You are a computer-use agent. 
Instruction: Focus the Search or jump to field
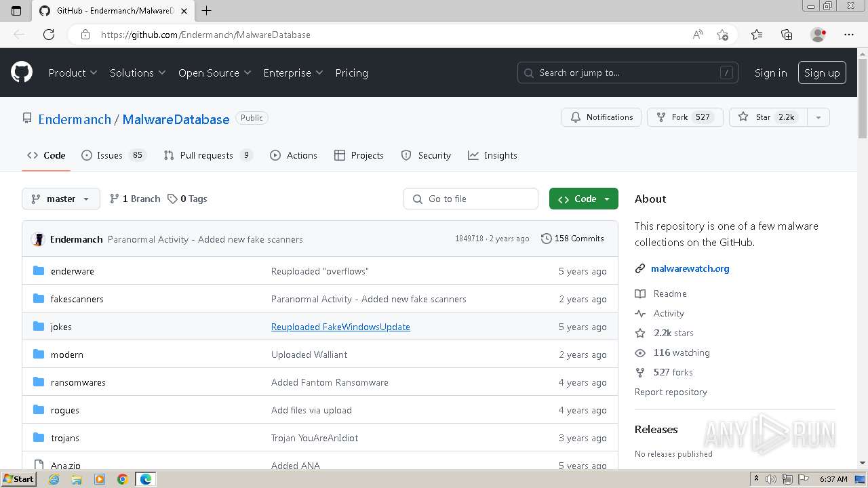(629, 73)
